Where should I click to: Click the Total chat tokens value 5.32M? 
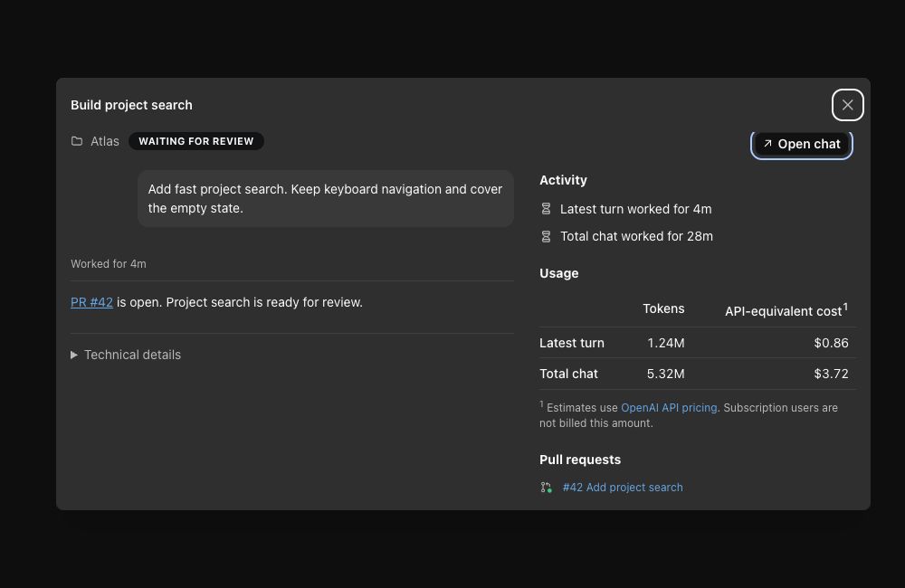point(665,374)
